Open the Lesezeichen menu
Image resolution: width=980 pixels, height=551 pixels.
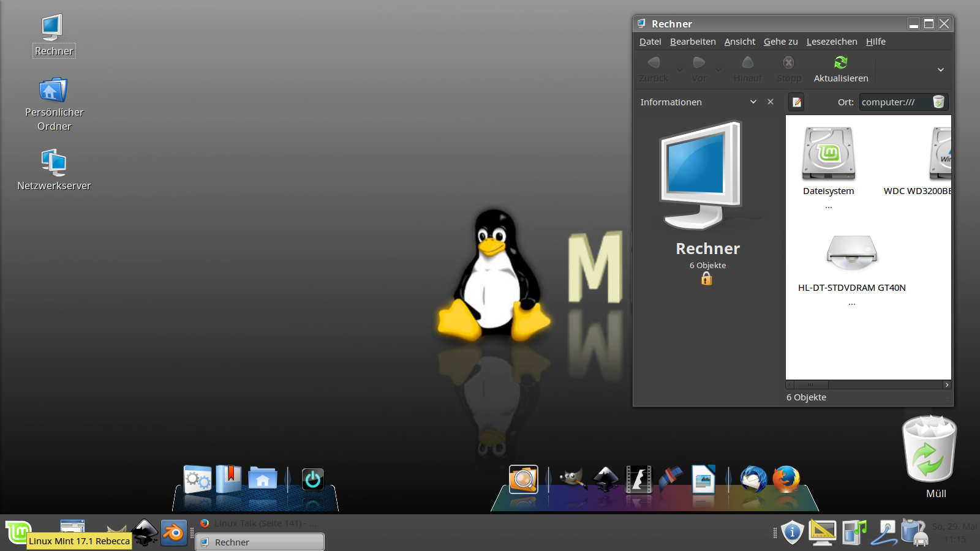click(832, 42)
